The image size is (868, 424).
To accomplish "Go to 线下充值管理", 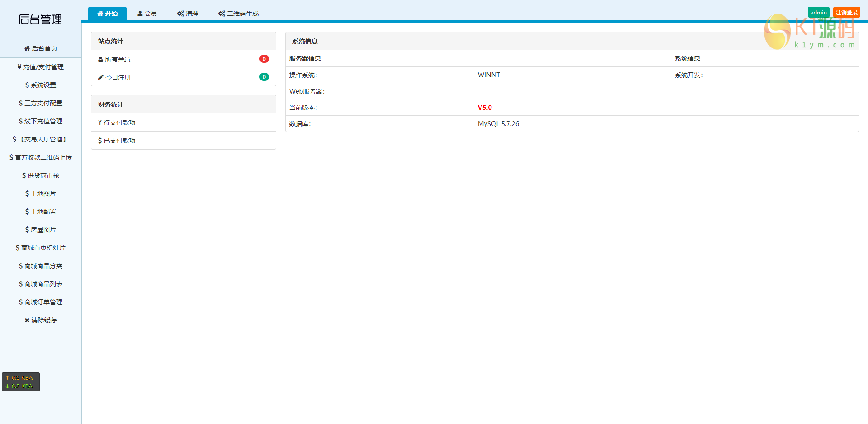I will (41, 121).
